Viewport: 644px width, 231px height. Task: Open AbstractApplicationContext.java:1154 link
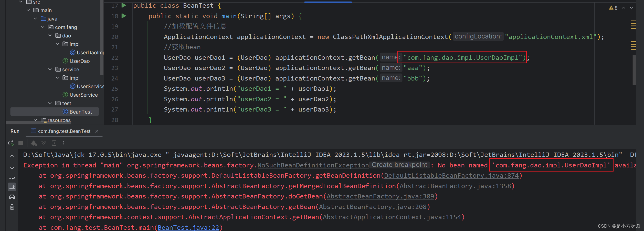pos(392,217)
